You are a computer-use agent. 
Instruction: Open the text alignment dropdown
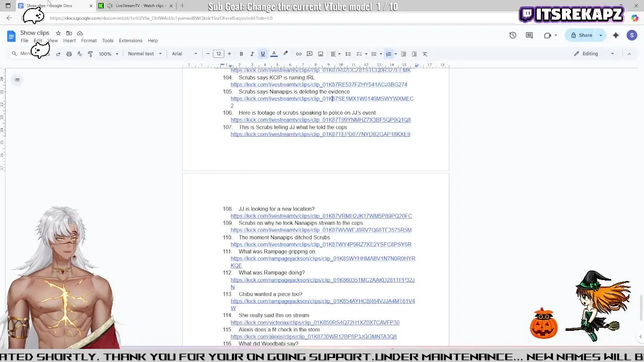335,54
